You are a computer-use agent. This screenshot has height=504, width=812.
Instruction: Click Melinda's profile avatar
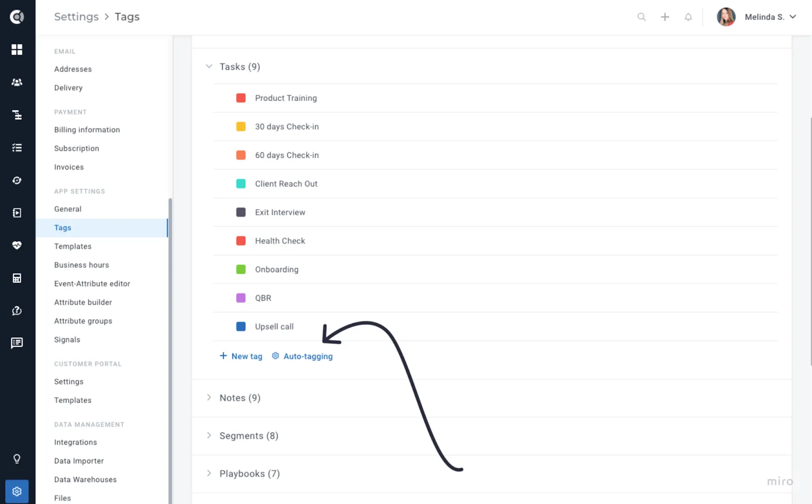tap(726, 17)
